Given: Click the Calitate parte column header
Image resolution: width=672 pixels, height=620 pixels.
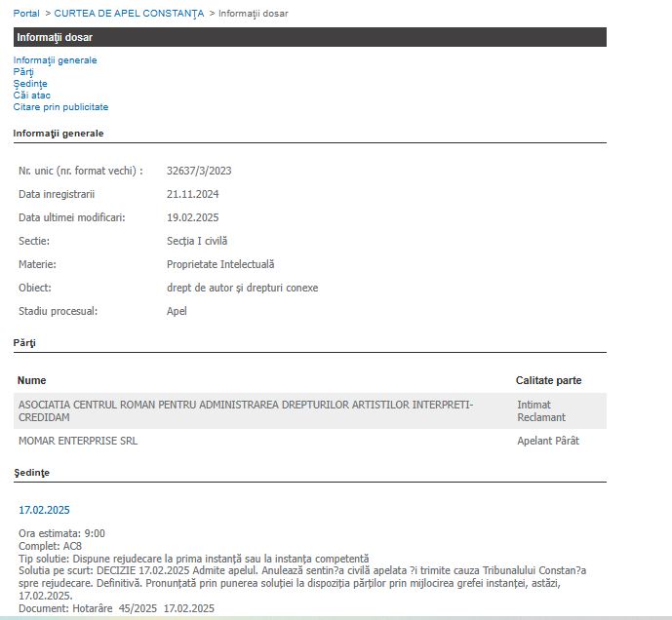Looking at the screenshot, I should point(548,380).
